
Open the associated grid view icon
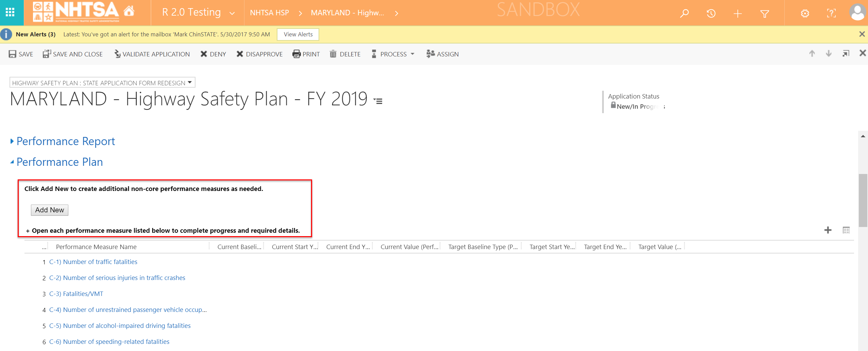846,230
